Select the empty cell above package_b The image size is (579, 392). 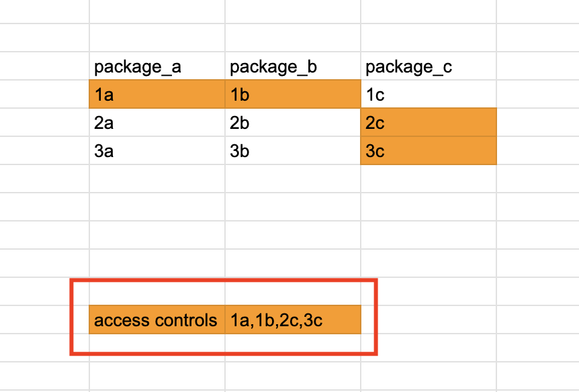(293, 38)
